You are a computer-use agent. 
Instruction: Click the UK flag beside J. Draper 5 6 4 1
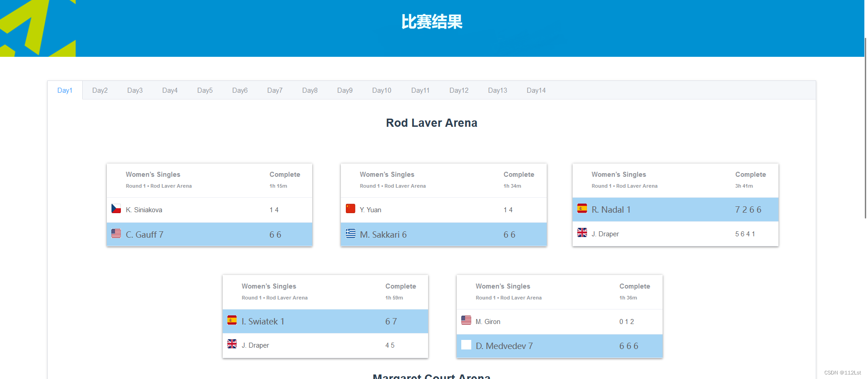(x=582, y=233)
